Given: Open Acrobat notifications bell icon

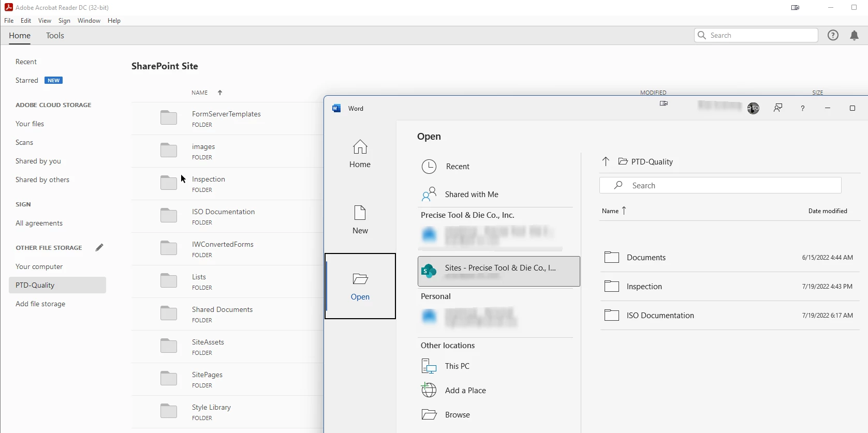Looking at the screenshot, I should pyautogui.click(x=855, y=35).
